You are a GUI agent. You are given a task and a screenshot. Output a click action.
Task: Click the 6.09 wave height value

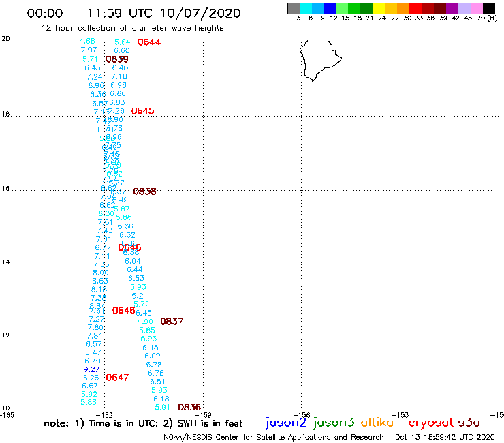[x=153, y=356]
